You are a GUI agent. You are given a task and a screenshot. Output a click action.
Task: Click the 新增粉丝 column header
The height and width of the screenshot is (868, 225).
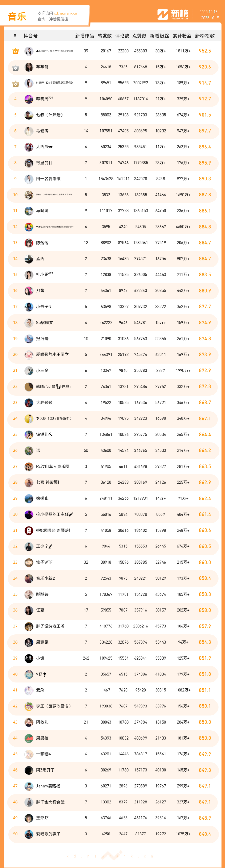click(x=159, y=36)
